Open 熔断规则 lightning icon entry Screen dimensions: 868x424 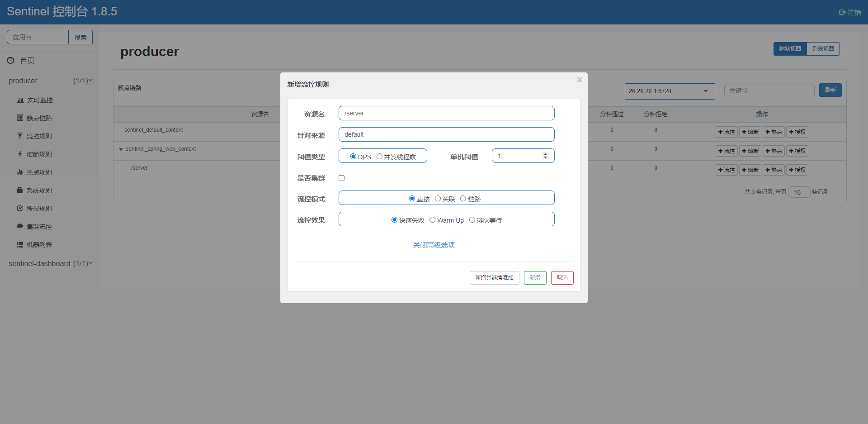[20, 154]
